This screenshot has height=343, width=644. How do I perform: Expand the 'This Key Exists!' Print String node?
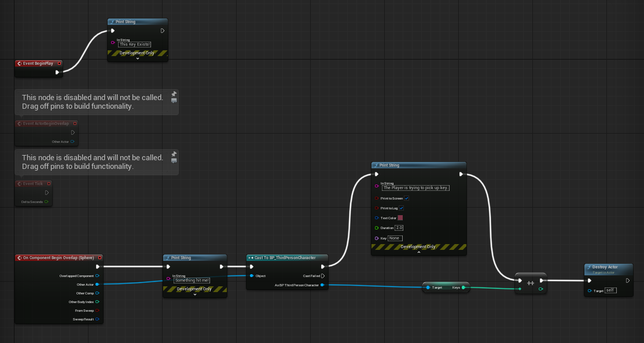coord(138,59)
